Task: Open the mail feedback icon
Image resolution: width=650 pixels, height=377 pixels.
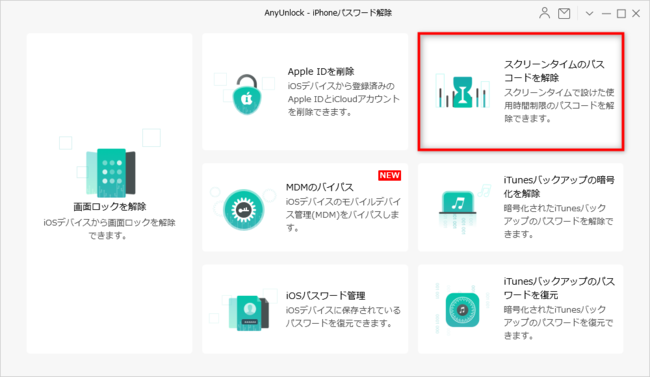Action: (x=564, y=14)
